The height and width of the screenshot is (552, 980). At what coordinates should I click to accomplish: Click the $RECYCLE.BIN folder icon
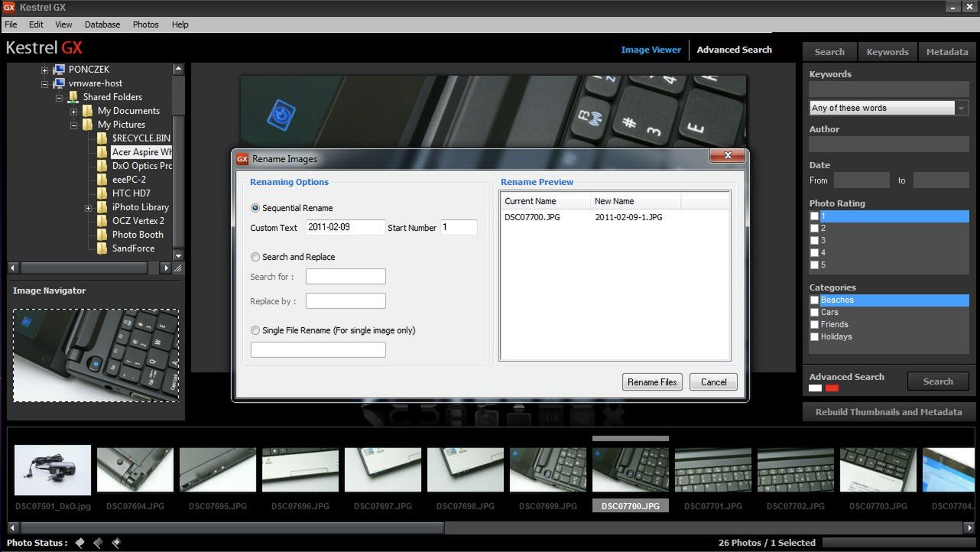[x=102, y=138]
